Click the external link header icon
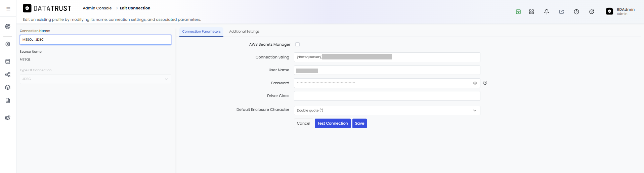The height and width of the screenshot is (173, 644). (561, 12)
